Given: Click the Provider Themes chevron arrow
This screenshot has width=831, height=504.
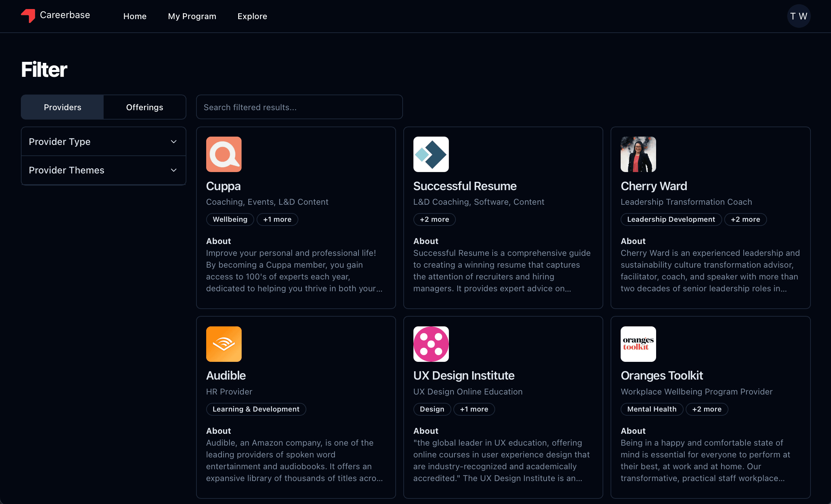Looking at the screenshot, I should [x=174, y=170].
